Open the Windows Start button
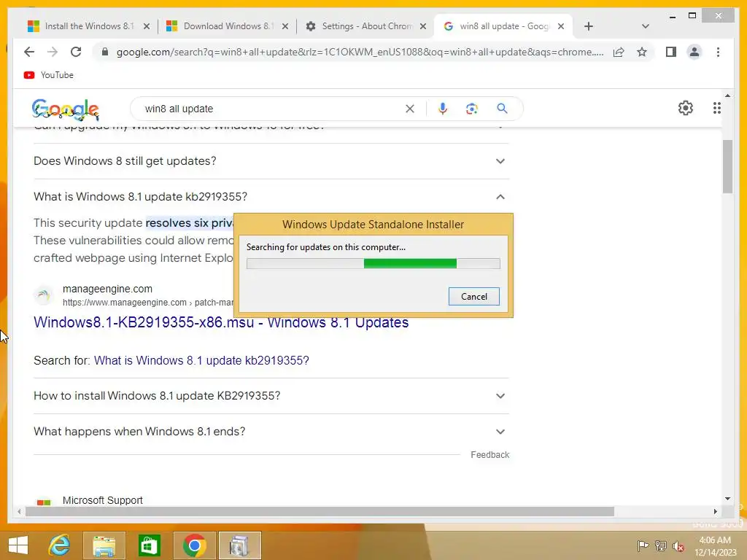Image resolution: width=747 pixels, height=560 pixels. pos(18,545)
